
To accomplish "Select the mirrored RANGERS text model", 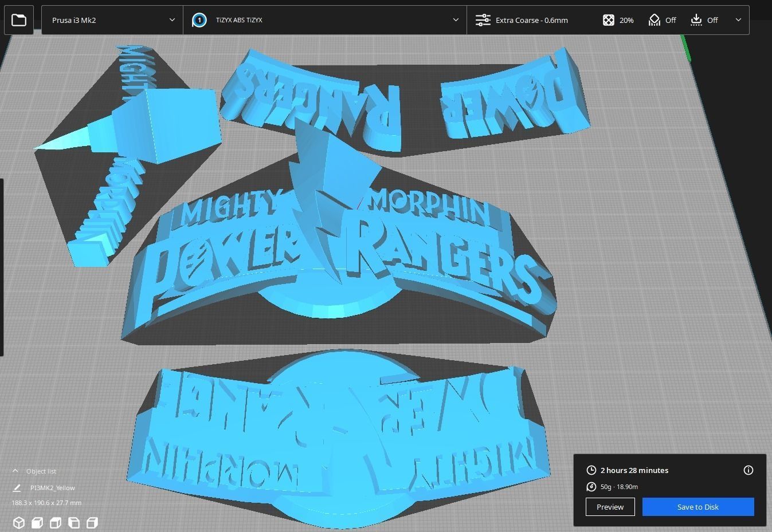I will click(312, 100).
